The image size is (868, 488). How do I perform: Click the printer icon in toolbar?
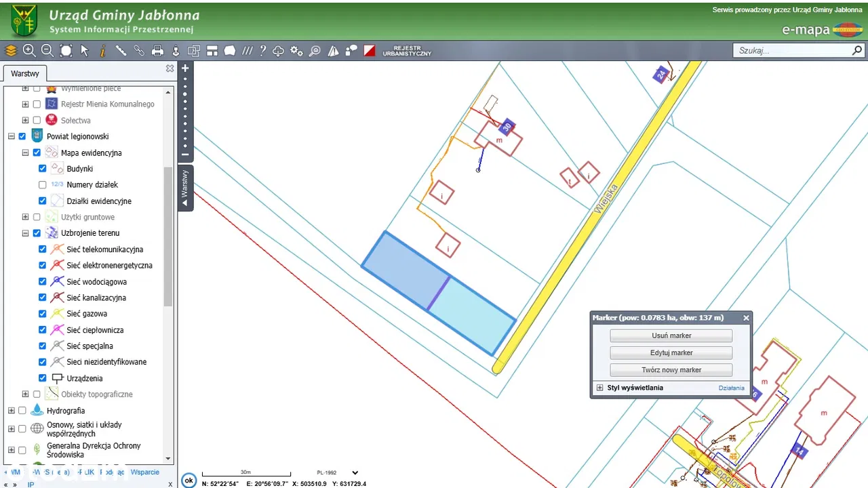[157, 51]
